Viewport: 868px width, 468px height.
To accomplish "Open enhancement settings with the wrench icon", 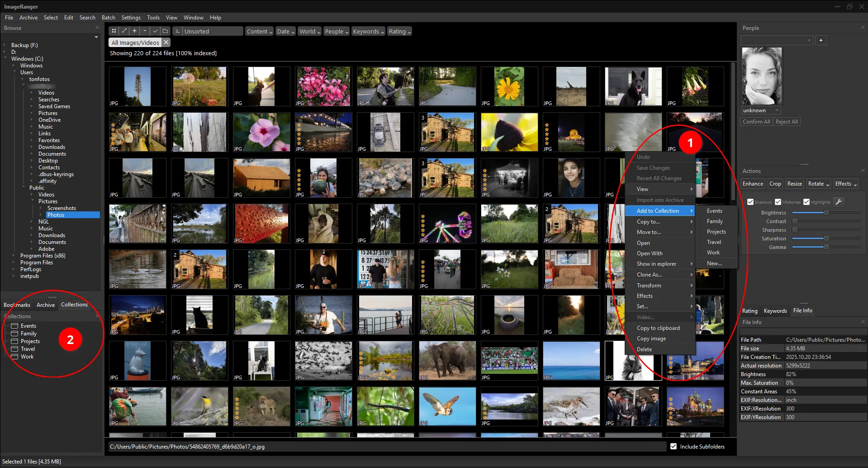I will [839, 202].
